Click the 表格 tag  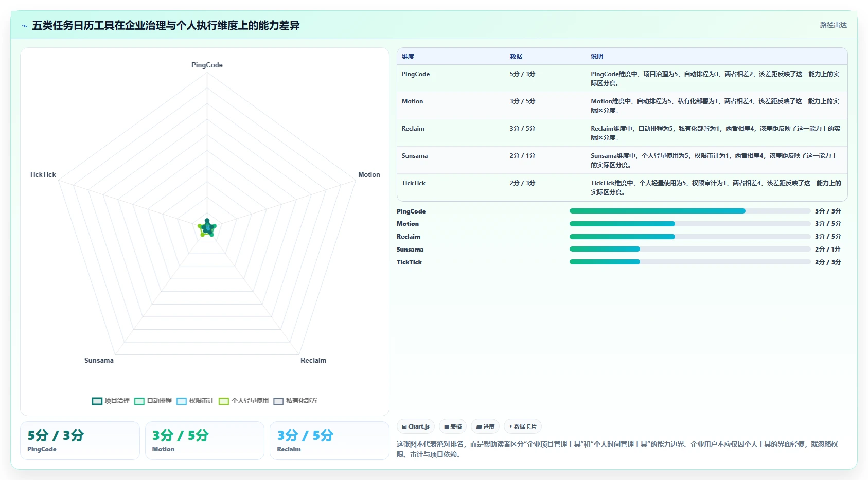(453, 426)
